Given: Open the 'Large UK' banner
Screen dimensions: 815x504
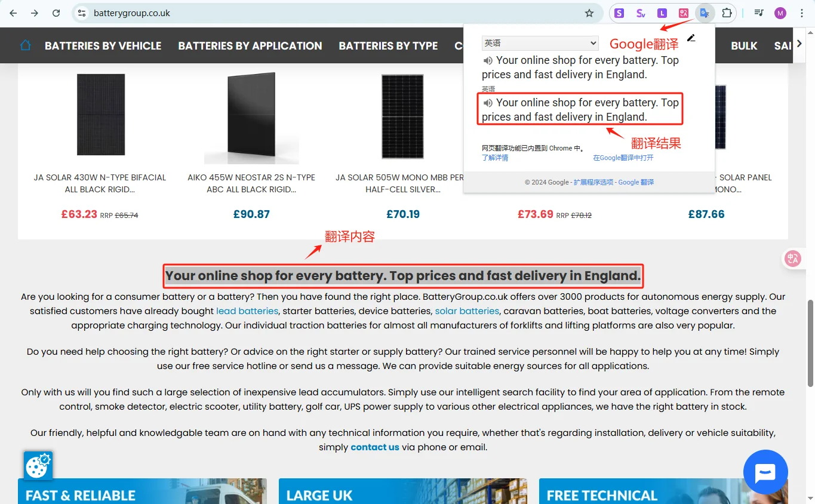Looking at the screenshot, I should [403, 491].
